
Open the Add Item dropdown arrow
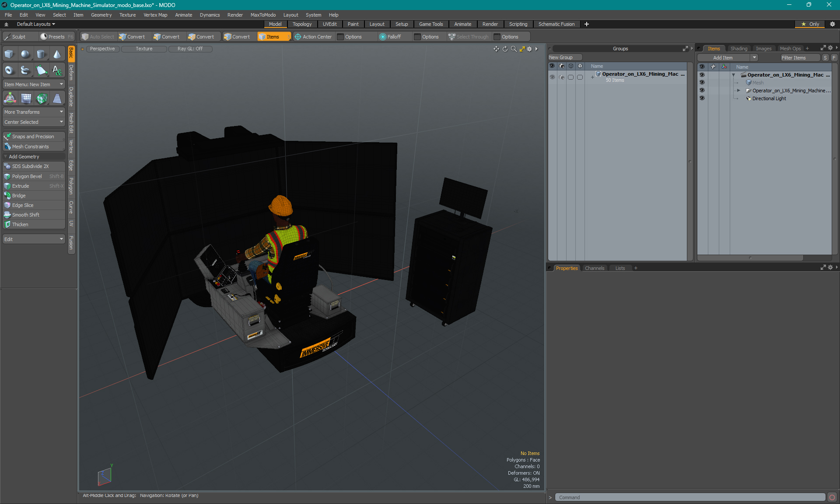pos(754,58)
